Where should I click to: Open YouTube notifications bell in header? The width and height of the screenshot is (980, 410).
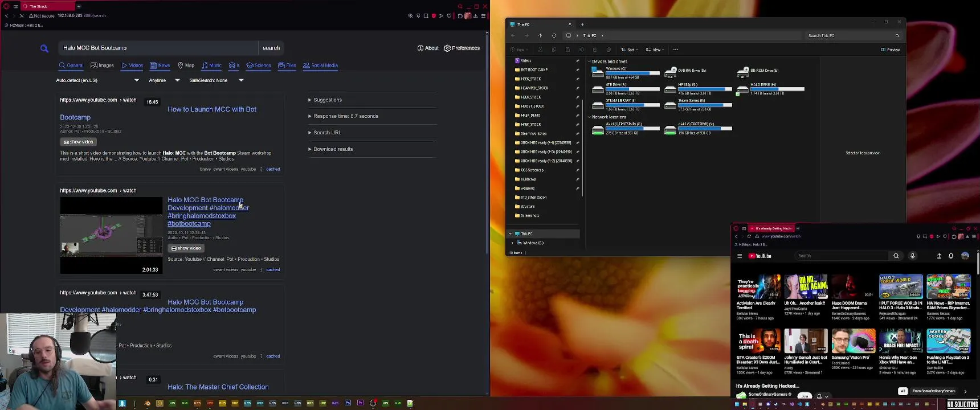pos(951,256)
